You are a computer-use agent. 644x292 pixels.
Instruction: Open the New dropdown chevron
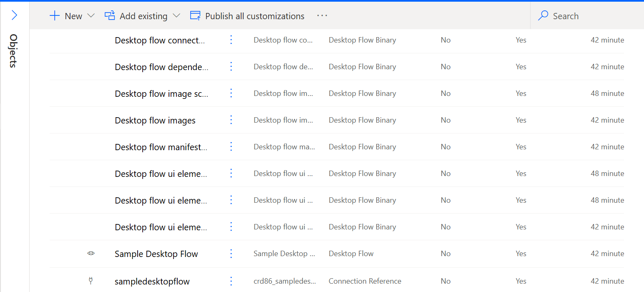[91, 15]
